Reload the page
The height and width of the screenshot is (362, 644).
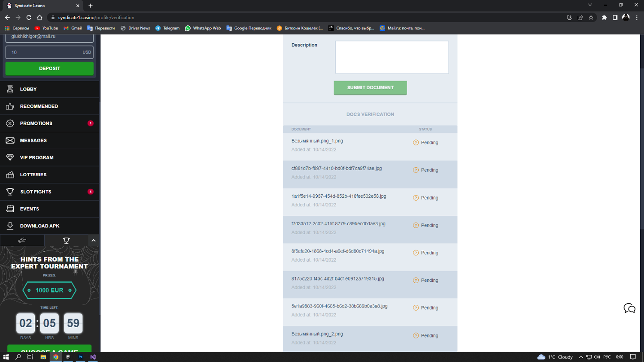pos(29,18)
